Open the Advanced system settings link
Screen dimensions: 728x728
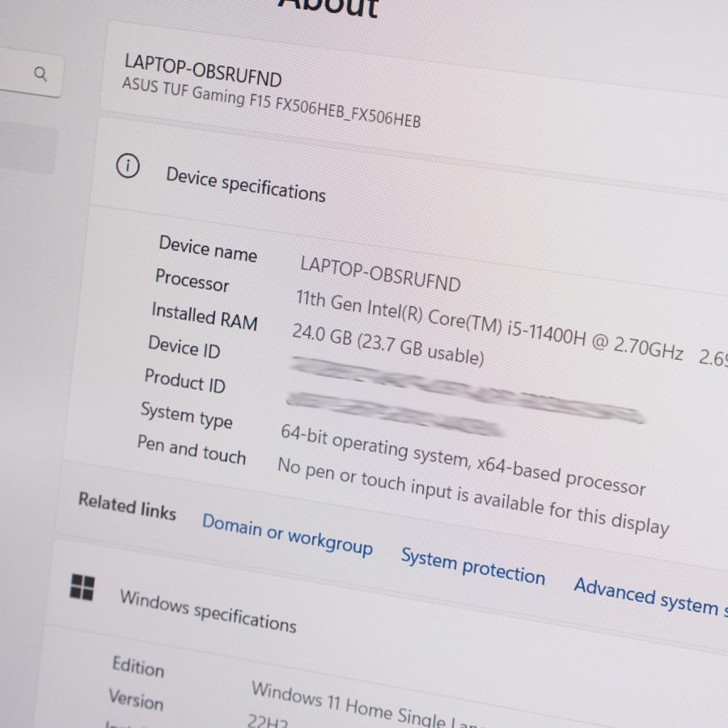point(651,597)
